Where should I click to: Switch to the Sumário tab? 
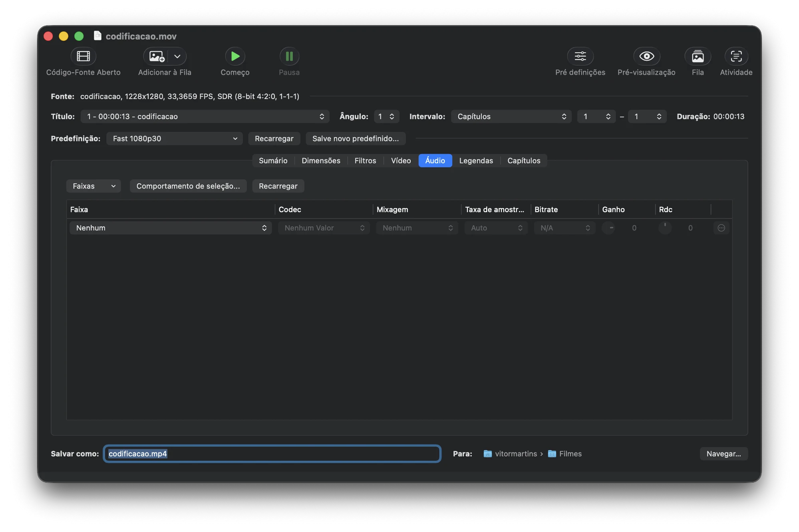pos(273,161)
